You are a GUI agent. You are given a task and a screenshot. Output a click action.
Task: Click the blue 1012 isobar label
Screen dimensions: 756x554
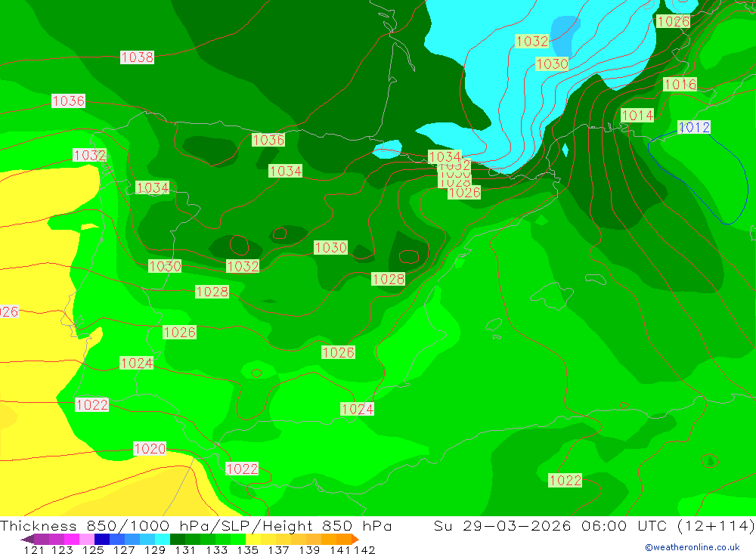[x=694, y=127]
